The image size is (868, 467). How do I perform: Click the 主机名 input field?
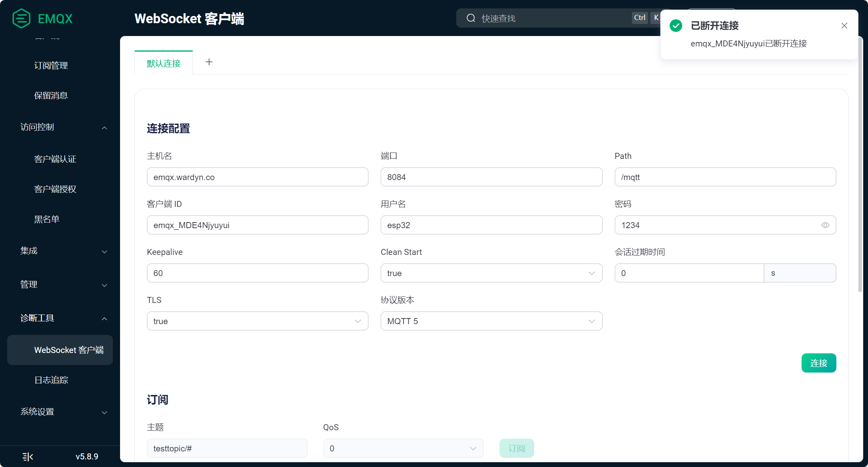(x=257, y=177)
